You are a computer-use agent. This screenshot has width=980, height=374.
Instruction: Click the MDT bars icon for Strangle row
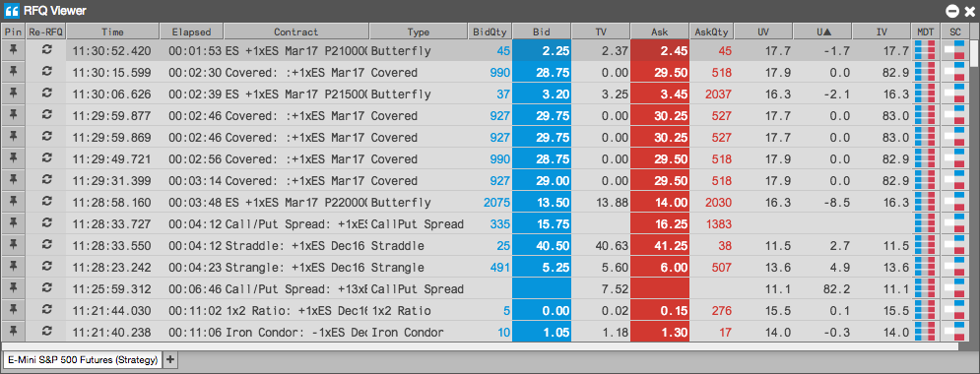click(925, 268)
